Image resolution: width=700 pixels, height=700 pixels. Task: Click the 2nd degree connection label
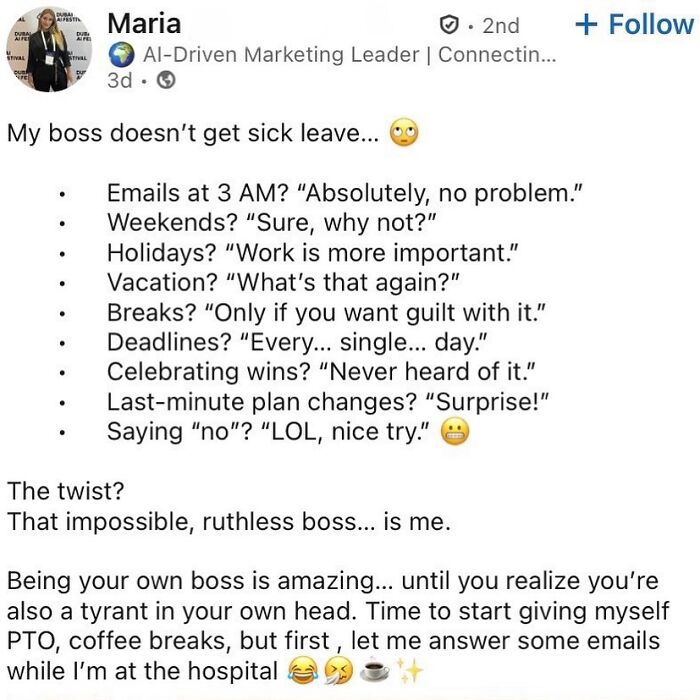500,25
